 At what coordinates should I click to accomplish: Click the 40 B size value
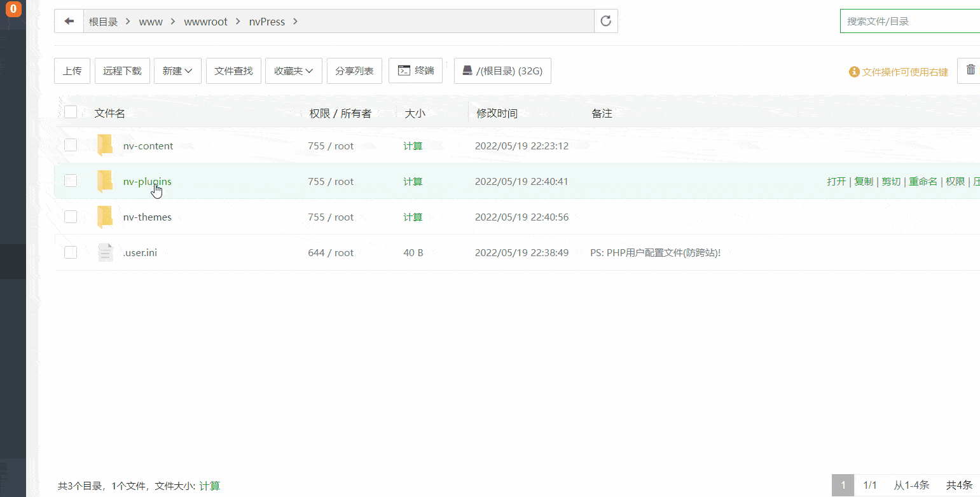[x=413, y=252]
